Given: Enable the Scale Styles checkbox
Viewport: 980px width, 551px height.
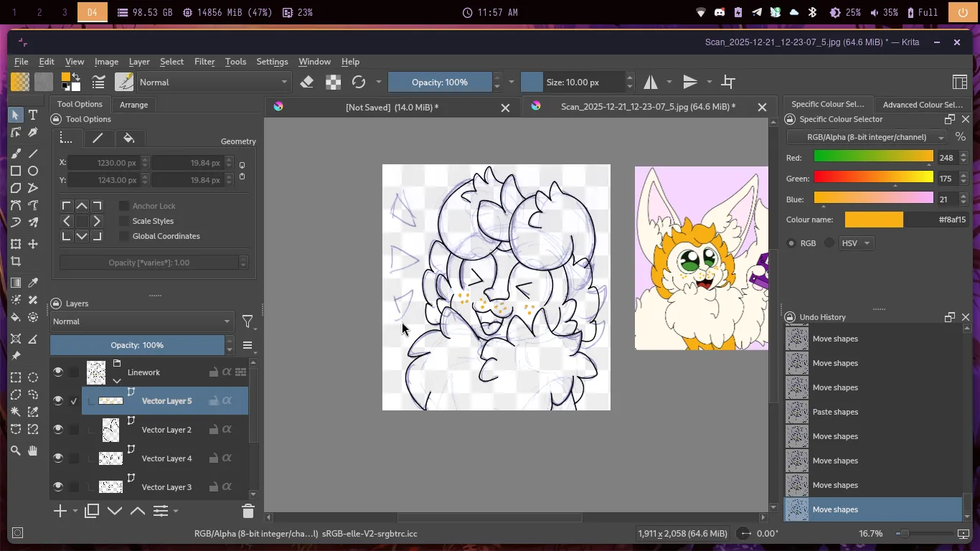Looking at the screenshot, I should pos(124,221).
